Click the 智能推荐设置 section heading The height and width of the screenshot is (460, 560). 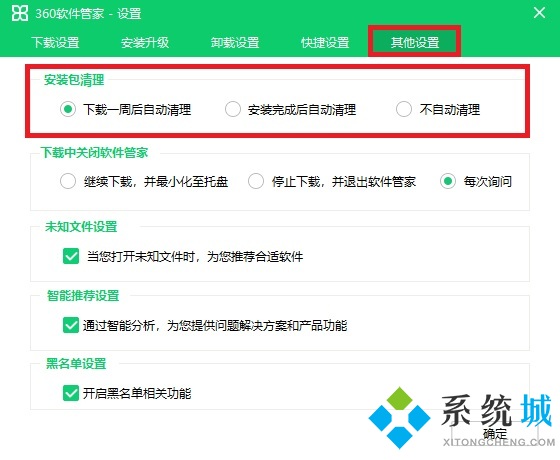tap(83, 295)
